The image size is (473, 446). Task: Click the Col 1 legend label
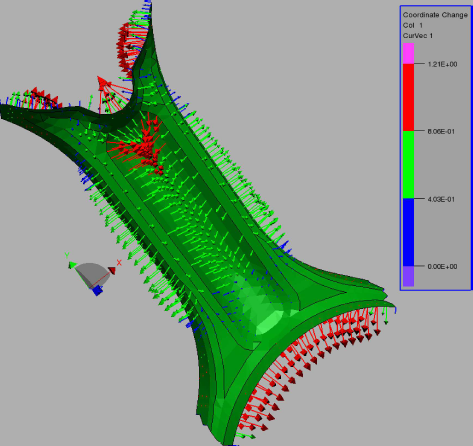click(x=413, y=25)
